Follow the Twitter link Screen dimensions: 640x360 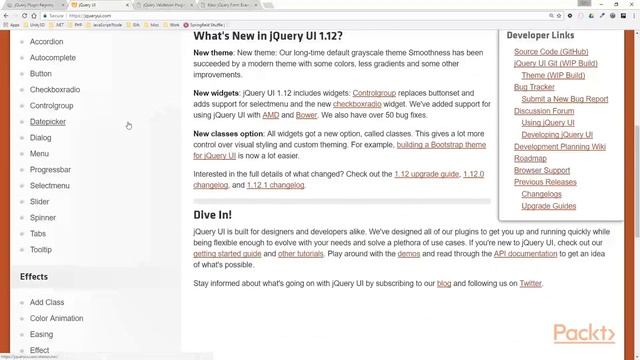tap(530, 283)
